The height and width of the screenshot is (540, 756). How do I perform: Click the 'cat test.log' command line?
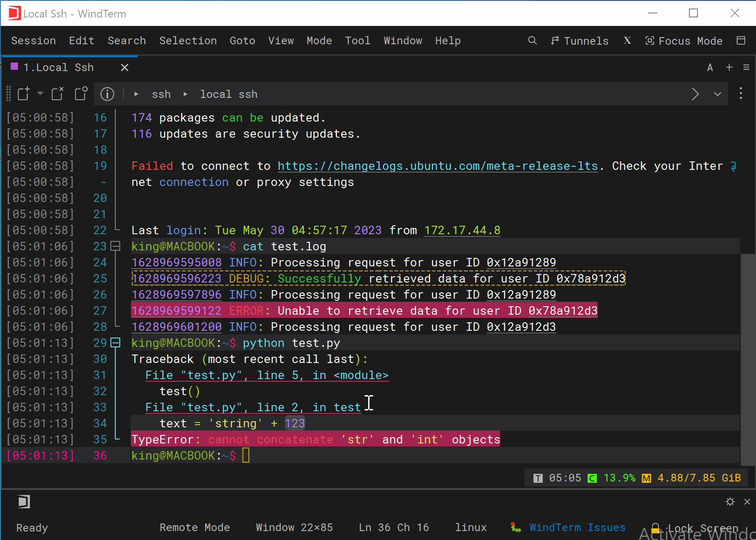point(284,247)
